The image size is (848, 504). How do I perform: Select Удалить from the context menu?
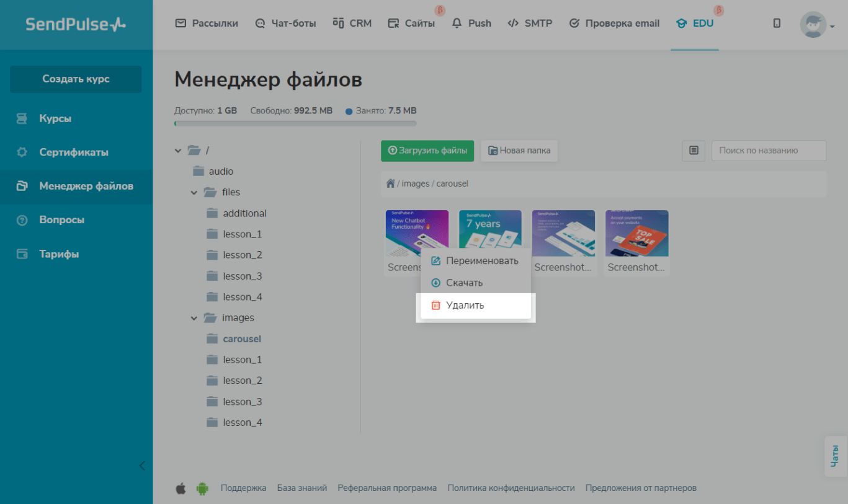[465, 305]
